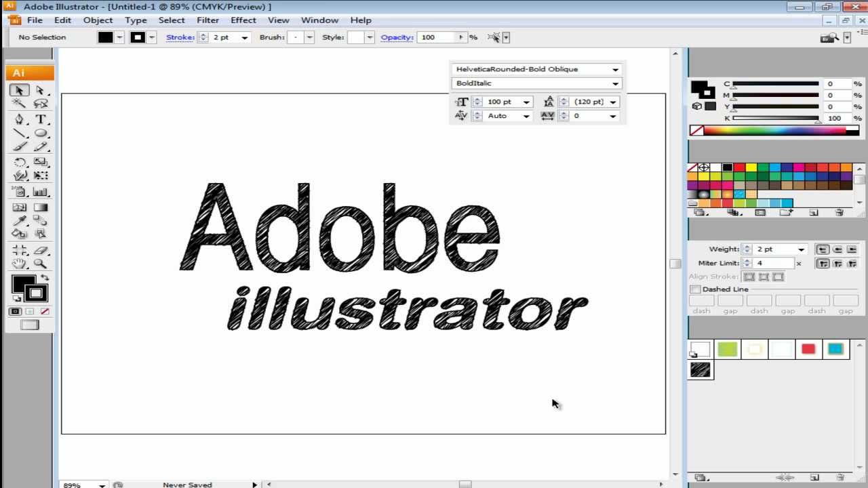Open the stroke Weight dropdown
868x488 pixels.
[800, 249]
